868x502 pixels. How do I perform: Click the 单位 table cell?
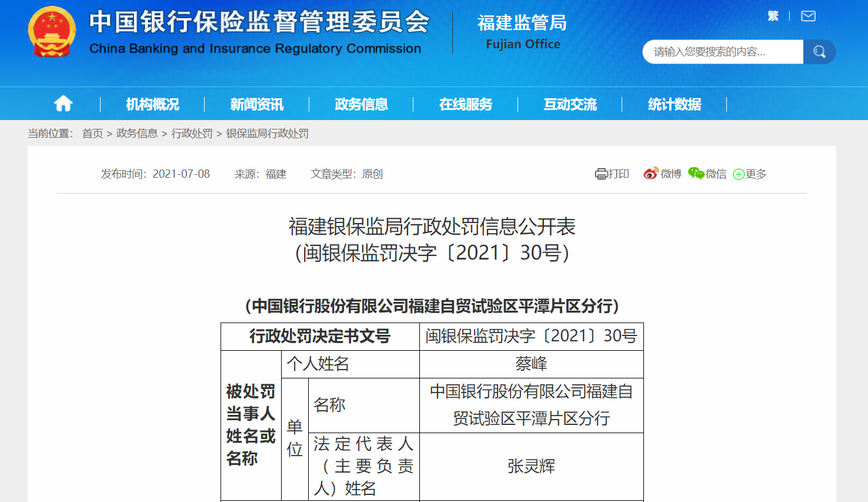pyautogui.click(x=295, y=439)
